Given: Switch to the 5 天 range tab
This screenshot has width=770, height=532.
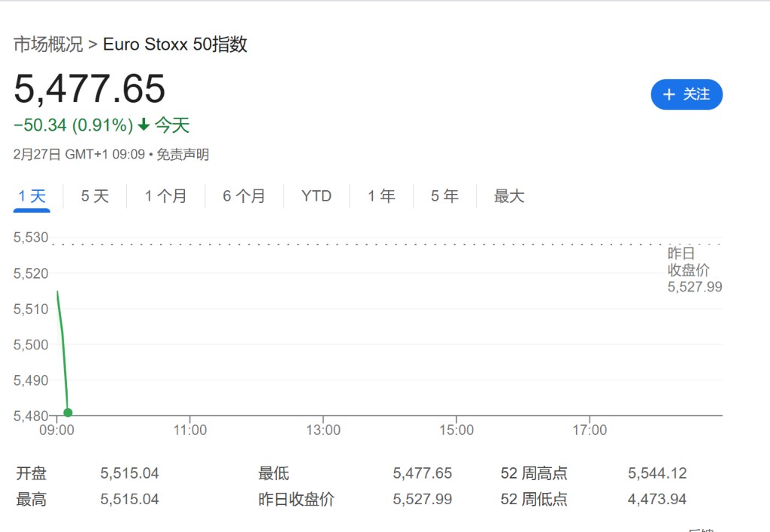Looking at the screenshot, I should pyautogui.click(x=95, y=196).
